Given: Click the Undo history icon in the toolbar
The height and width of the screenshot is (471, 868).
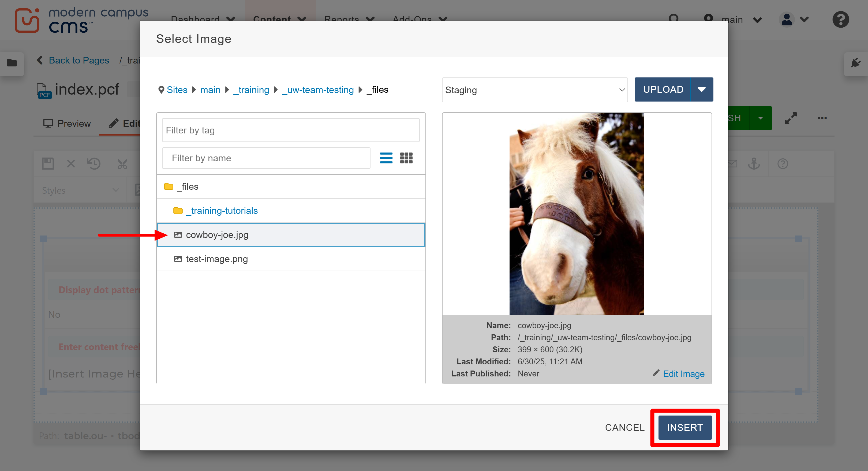Looking at the screenshot, I should [x=94, y=163].
